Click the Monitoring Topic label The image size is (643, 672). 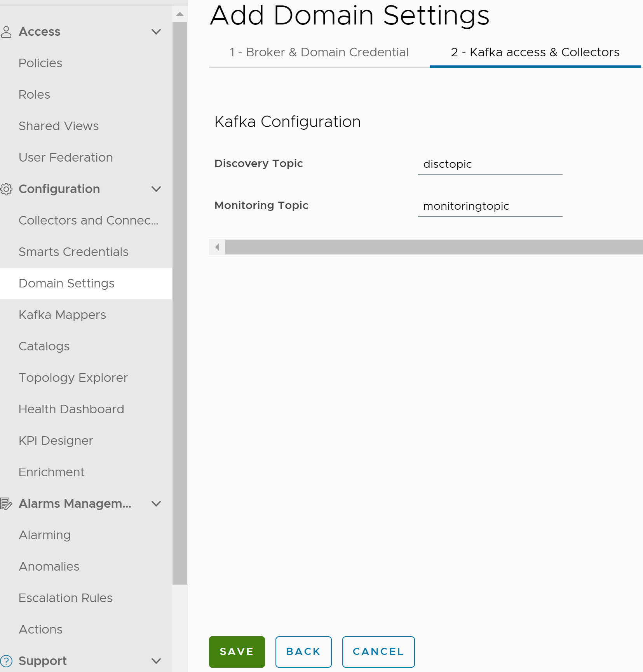261,205
